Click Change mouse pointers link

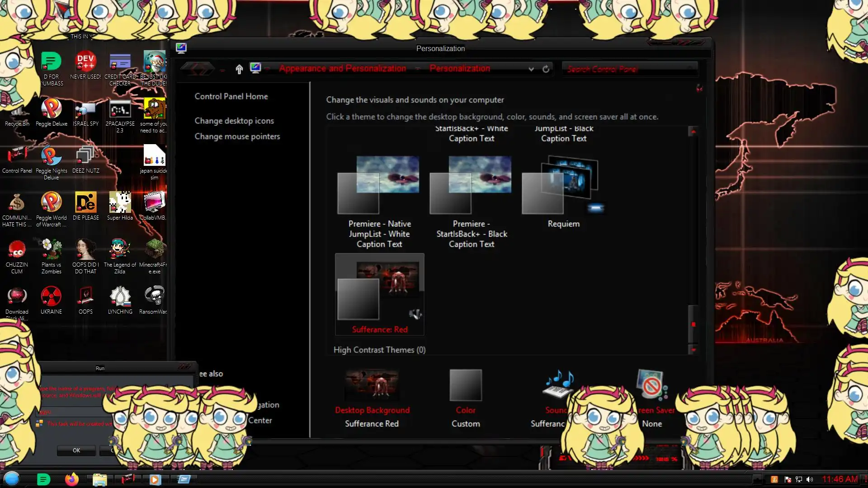pyautogui.click(x=237, y=136)
